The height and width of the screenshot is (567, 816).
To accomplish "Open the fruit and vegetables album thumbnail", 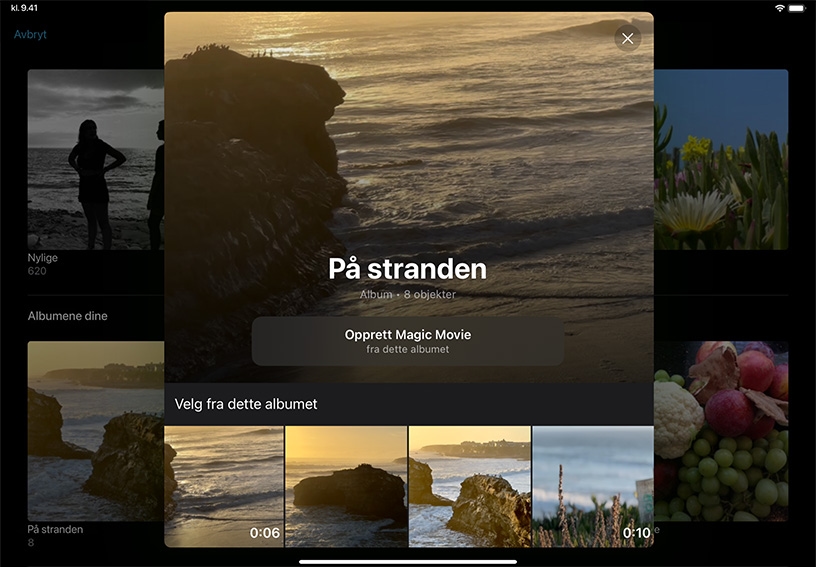I will pos(721,431).
